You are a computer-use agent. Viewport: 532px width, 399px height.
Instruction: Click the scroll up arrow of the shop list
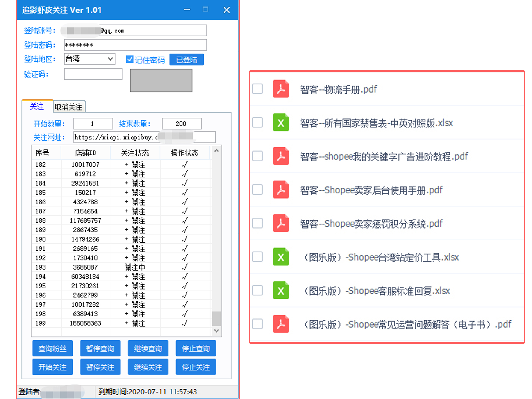(x=216, y=151)
